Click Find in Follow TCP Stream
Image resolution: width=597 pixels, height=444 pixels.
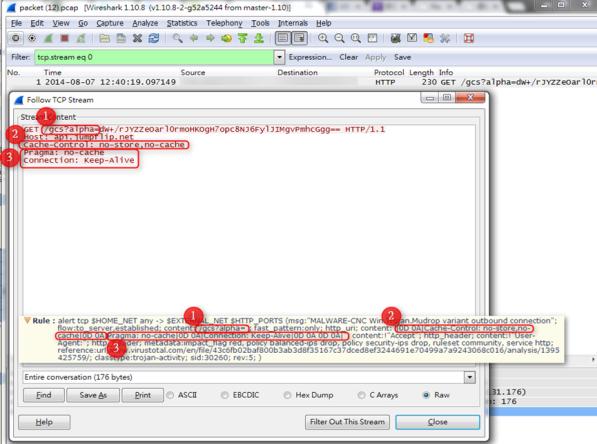tap(44, 395)
